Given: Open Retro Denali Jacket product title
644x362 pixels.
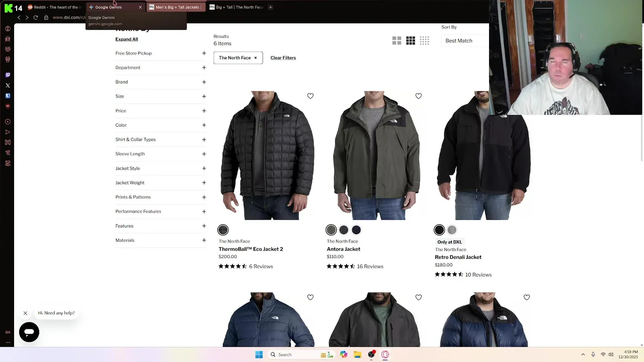Looking at the screenshot, I should [458, 257].
